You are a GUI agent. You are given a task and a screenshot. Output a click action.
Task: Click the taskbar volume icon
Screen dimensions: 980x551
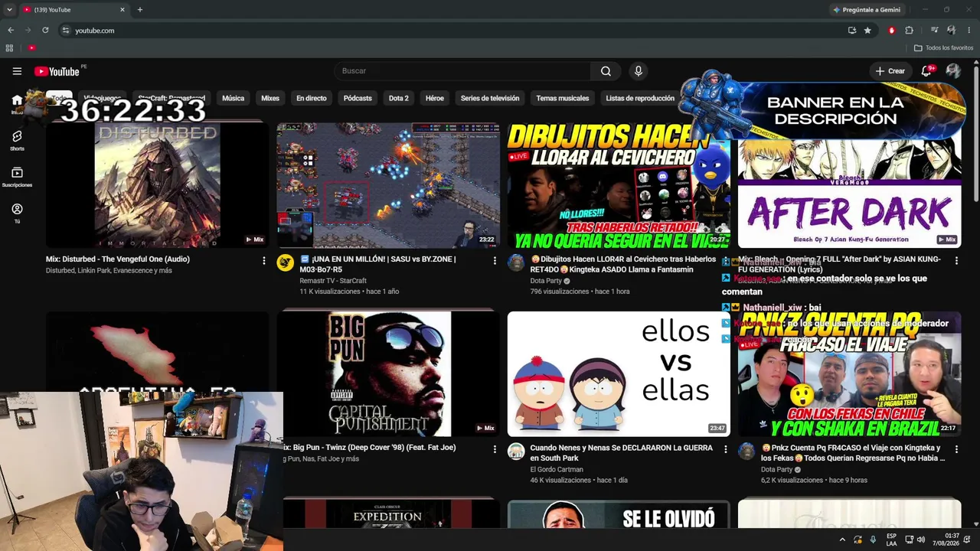[x=921, y=540]
